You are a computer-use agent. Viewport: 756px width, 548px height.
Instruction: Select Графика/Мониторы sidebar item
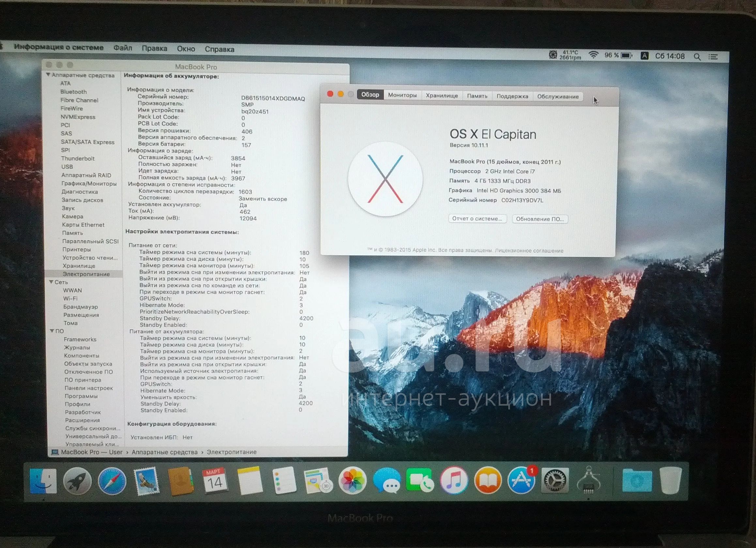[89, 183]
